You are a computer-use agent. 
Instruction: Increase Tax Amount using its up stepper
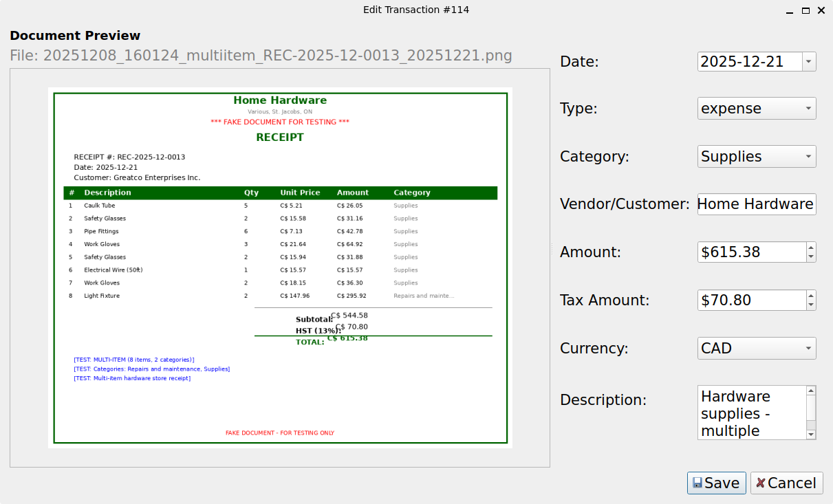coord(811,296)
